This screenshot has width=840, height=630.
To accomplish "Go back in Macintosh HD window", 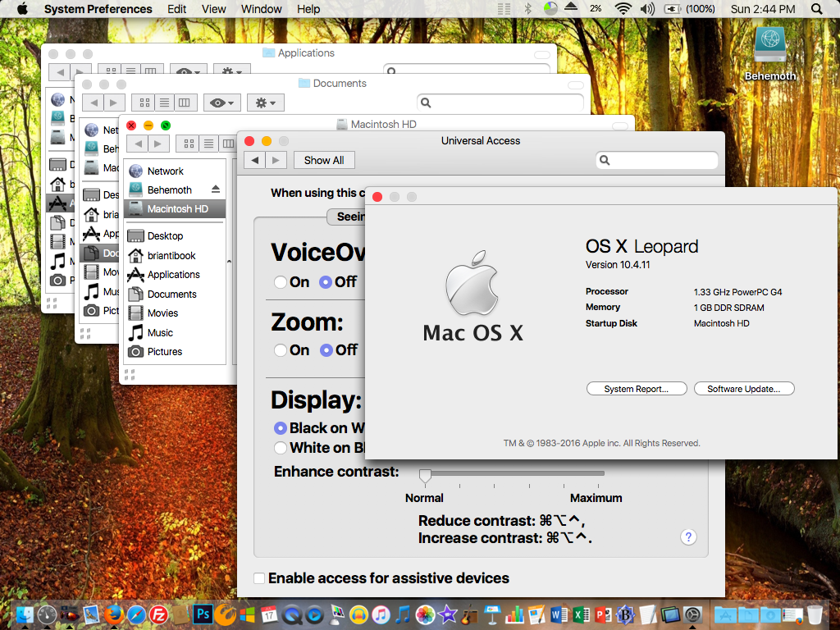I will click(138, 144).
